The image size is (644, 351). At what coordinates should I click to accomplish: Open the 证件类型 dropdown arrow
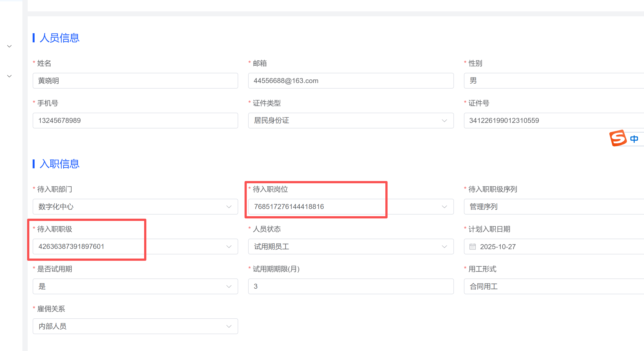click(444, 121)
